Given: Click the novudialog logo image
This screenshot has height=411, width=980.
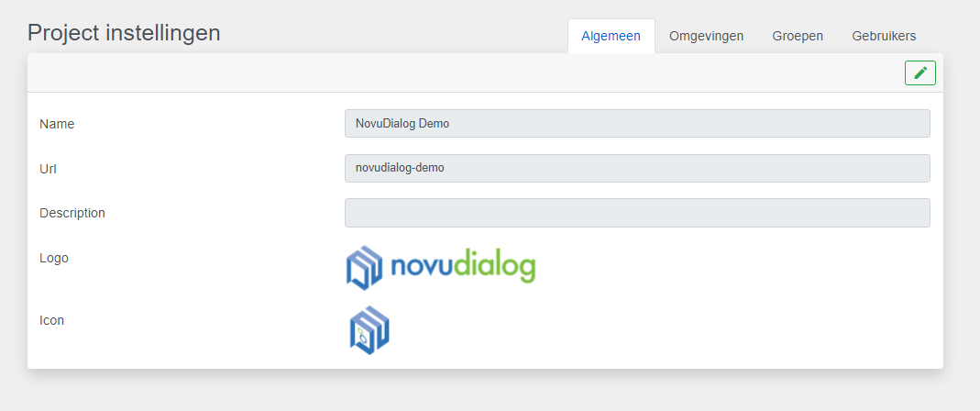Looking at the screenshot, I should pos(441,268).
